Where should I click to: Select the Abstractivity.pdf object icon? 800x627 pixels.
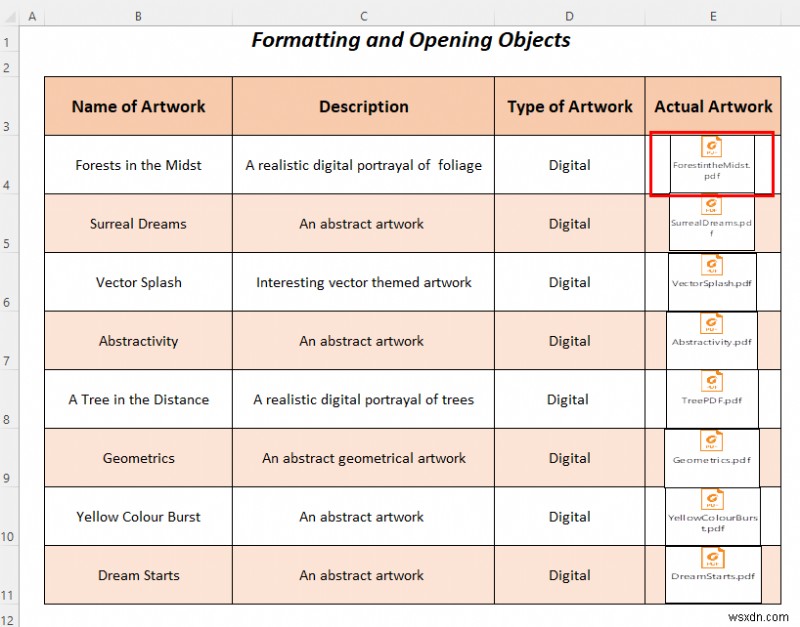[712, 341]
